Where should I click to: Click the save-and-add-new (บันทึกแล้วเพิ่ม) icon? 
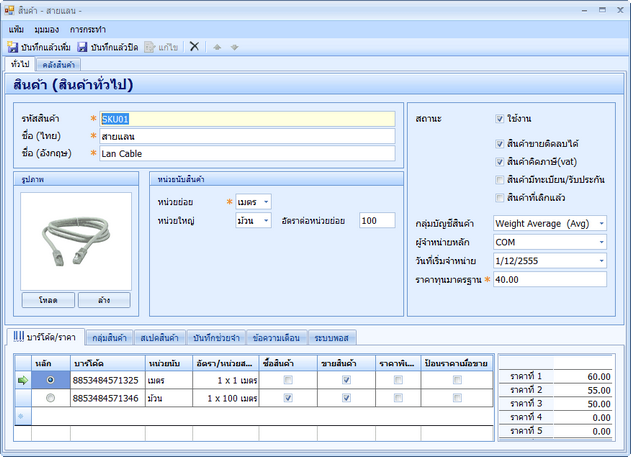(12, 47)
